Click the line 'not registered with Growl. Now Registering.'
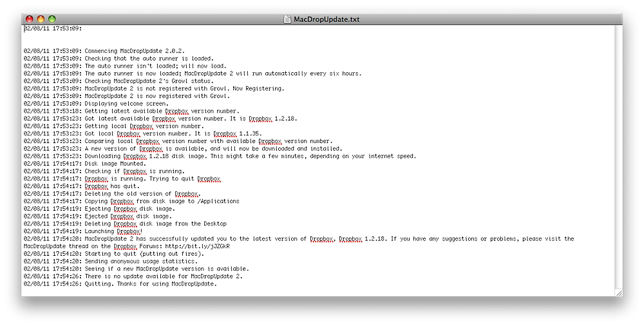The image size is (644, 326). 154,88
